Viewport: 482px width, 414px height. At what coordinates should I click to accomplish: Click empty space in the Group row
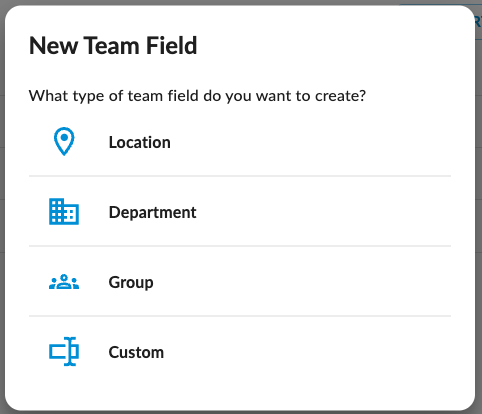click(300, 282)
